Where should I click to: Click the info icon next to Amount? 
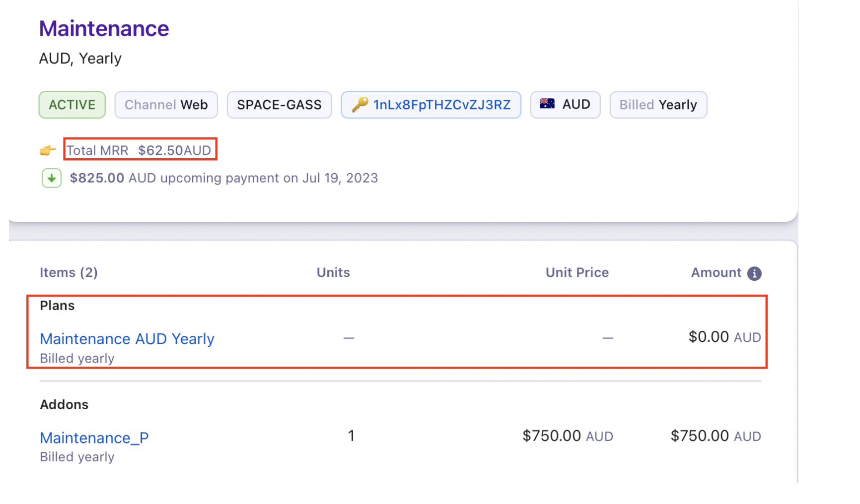[754, 273]
